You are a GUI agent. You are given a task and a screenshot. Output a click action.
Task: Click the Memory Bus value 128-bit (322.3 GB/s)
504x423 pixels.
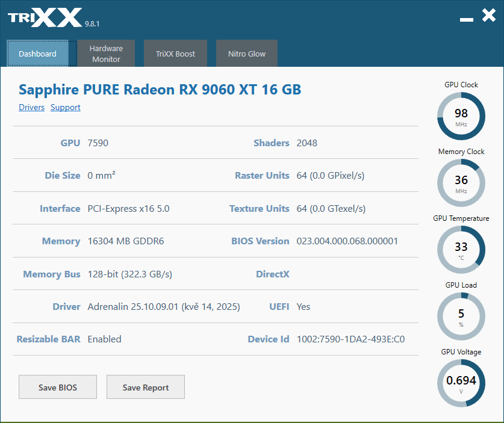coord(130,274)
